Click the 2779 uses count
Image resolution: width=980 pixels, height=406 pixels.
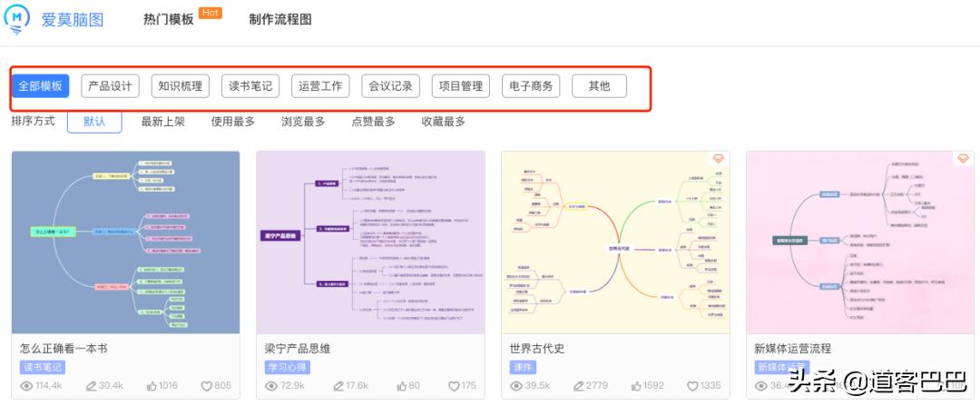point(597,386)
